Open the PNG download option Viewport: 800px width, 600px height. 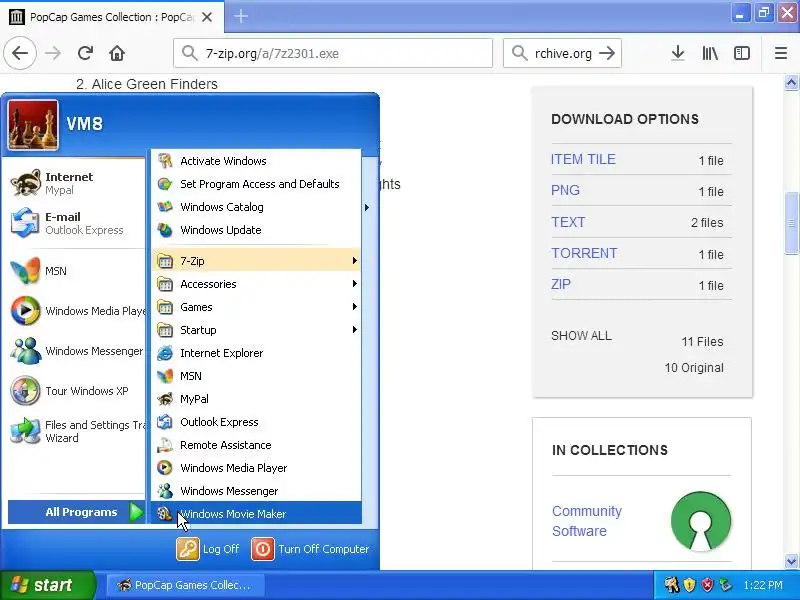coord(565,190)
